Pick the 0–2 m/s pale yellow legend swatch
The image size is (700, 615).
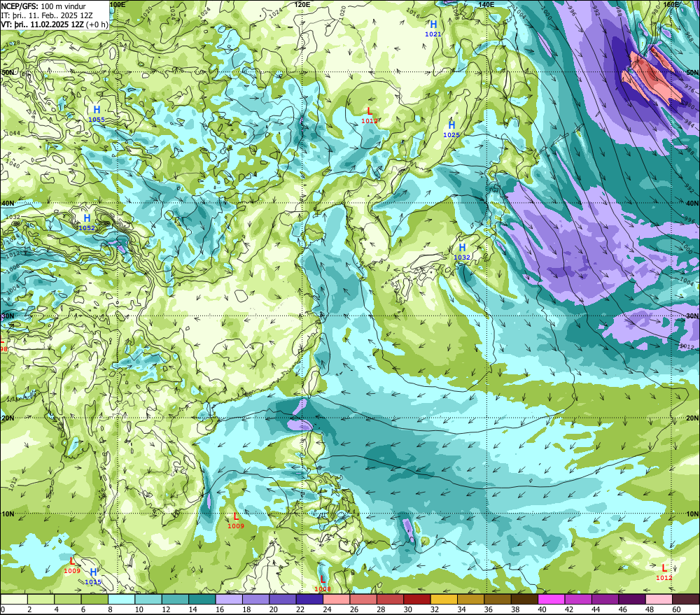tap(14, 599)
